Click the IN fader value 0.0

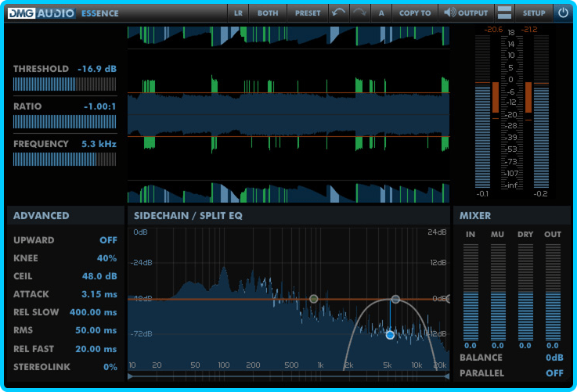[x=471, y=346]
